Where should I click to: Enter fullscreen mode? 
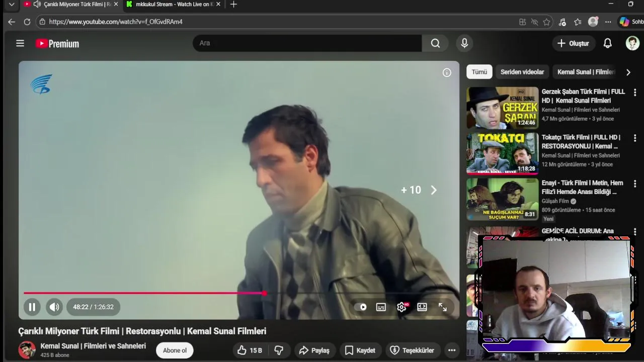[x=442, y=307]
